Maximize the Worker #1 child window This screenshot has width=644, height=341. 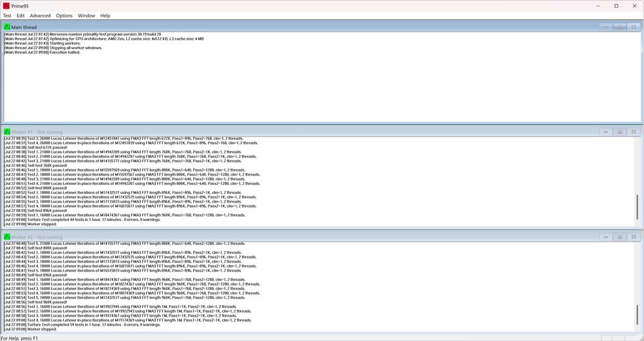point(620,132)
